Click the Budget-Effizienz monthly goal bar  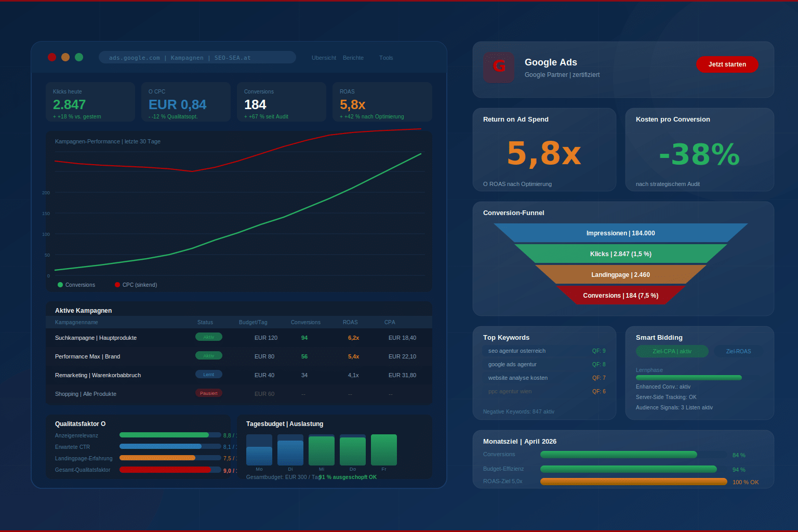pyautogui.click(x=629, y=469)
